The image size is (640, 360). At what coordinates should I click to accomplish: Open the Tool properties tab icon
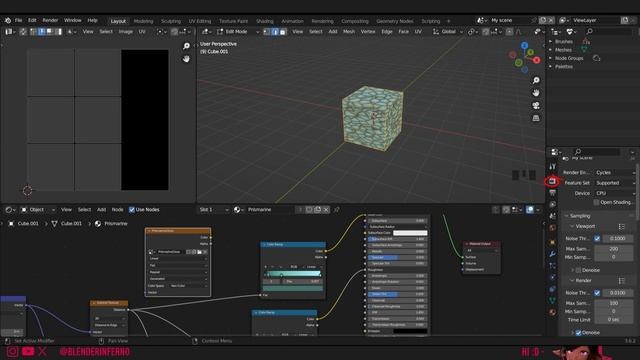(552, 167)
